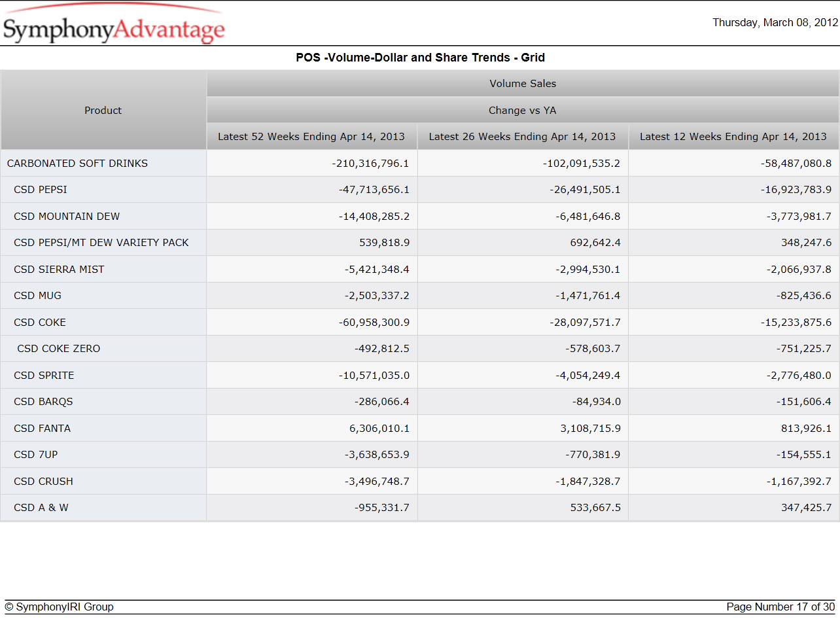Select the Sprite value -2,776,480.0
The width and height of the screenshot is (840, 619).
coord(799,376)
